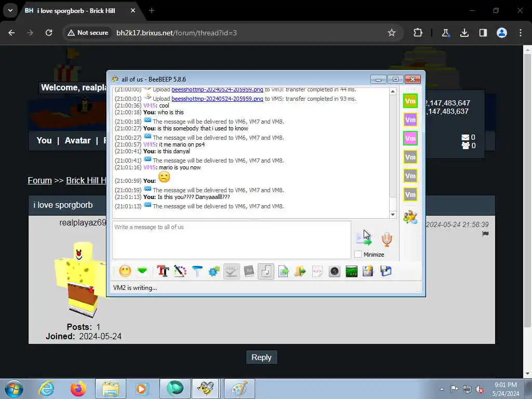Expand the tab search dropdown arrow
This screenshot has width=532, height=399.
pyautogui.click(x=10, y=10)
